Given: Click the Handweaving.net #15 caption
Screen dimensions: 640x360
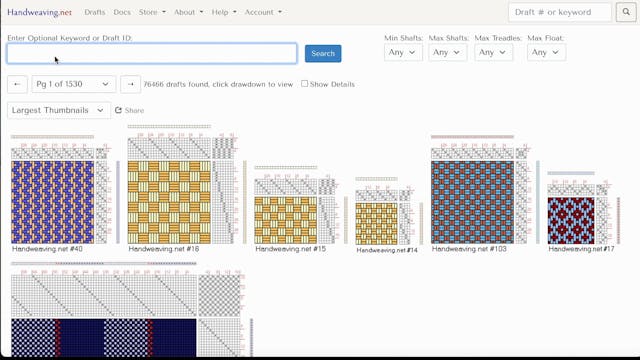Looking at the screenshot, I should coord(291,249).
